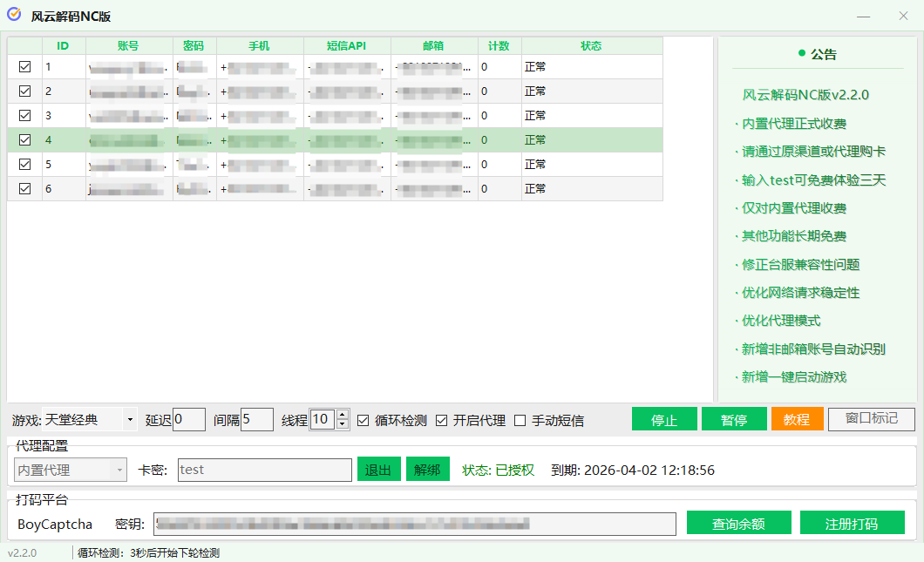Increase thread count with up arrow

point(343,416)
